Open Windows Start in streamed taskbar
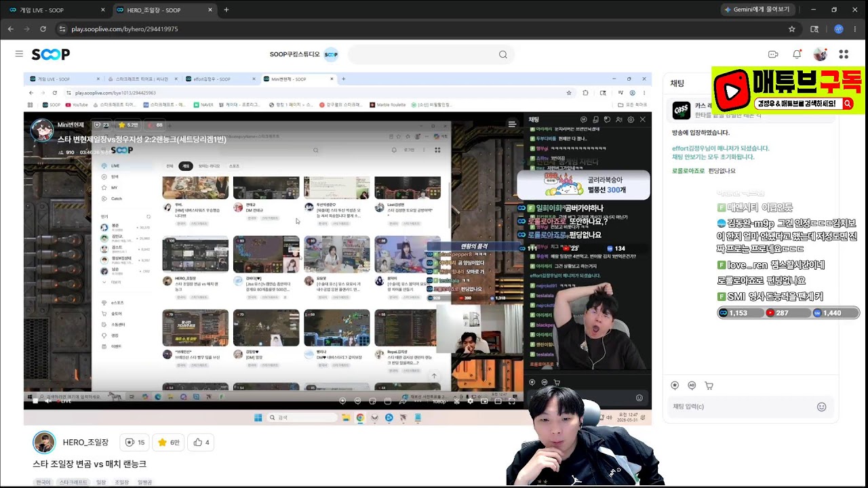This screenshot has height=488, width=868. (x=258, y=418)
